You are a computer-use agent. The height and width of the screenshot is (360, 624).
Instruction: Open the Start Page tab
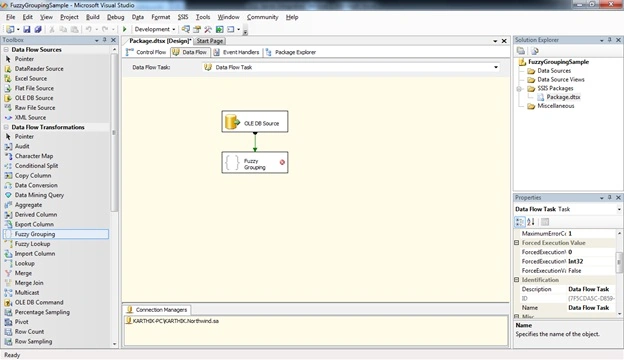pos(210,41)
